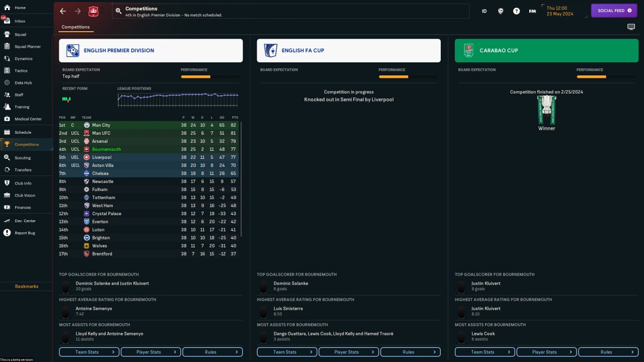Open Team Stats for English Premier Division
The image size is (644, 362).
tap(89, 352)
